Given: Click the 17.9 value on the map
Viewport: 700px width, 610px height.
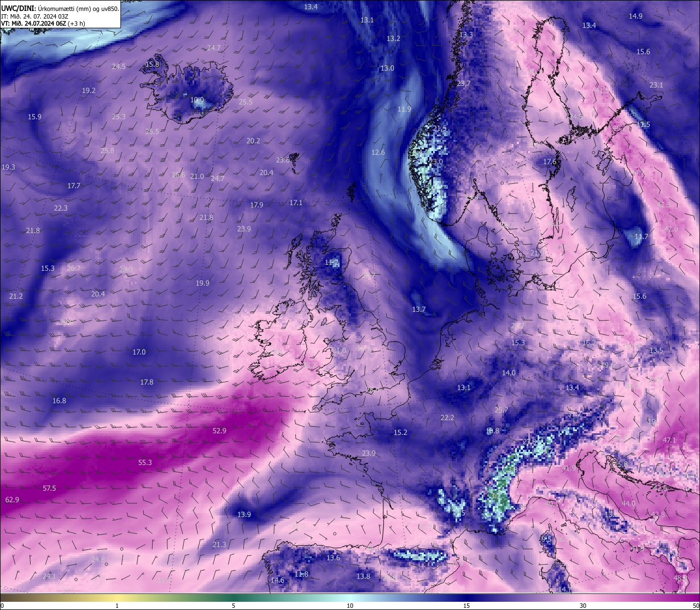Looking at the screenshot, I should (x=256, y=205).
